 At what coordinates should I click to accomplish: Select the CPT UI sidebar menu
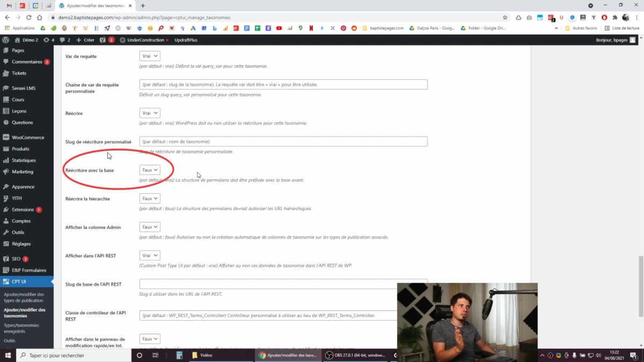[19, 282]
